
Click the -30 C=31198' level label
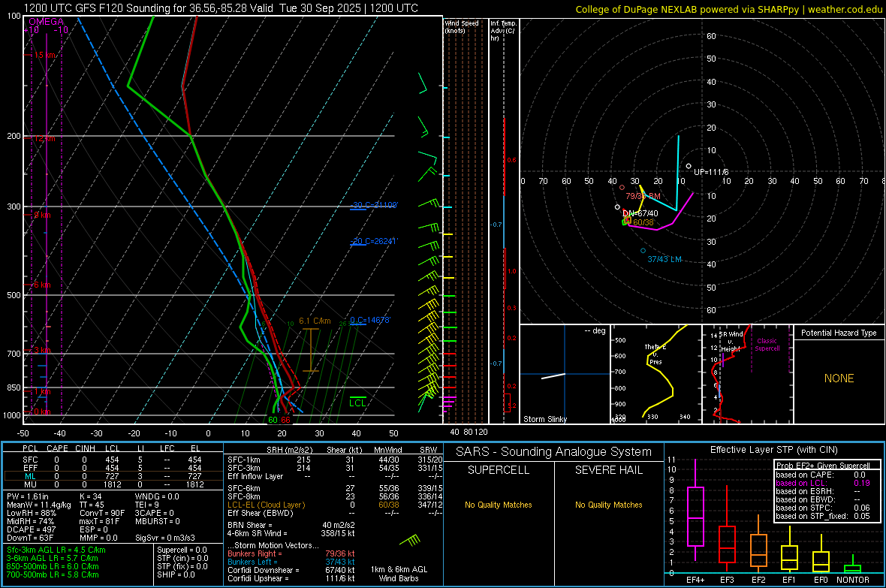[x=374, y=205]
